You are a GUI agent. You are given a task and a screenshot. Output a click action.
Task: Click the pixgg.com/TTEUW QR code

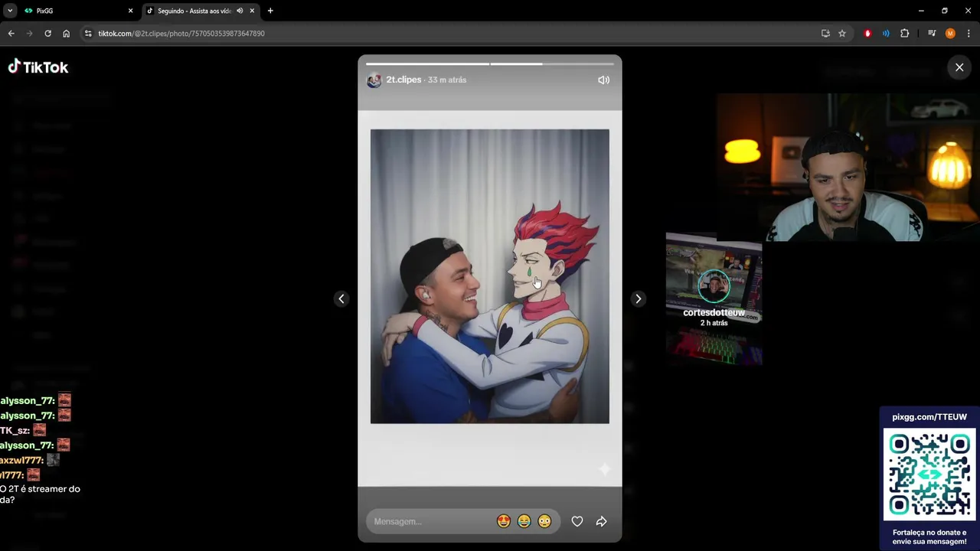(929, 474)
